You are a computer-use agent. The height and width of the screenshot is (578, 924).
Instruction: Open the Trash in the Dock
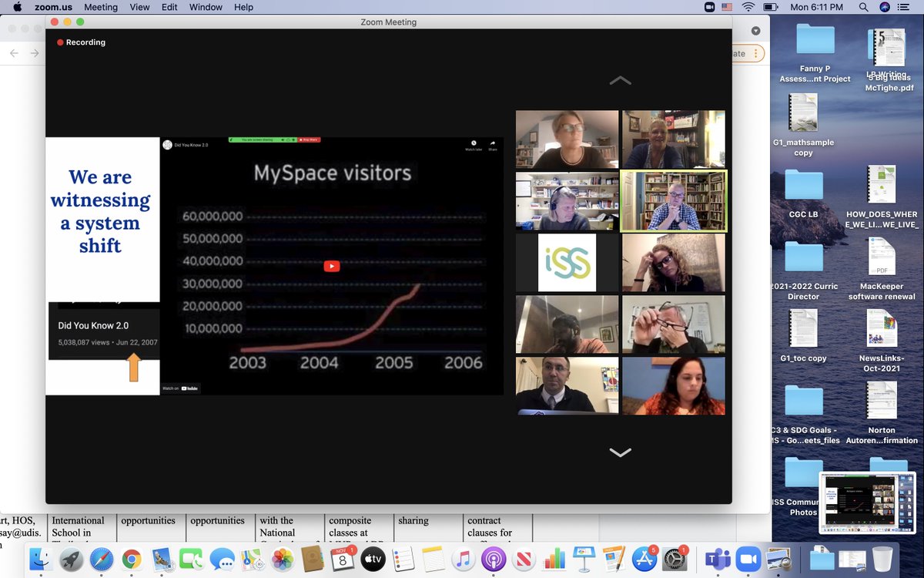[x=882, y=558]
